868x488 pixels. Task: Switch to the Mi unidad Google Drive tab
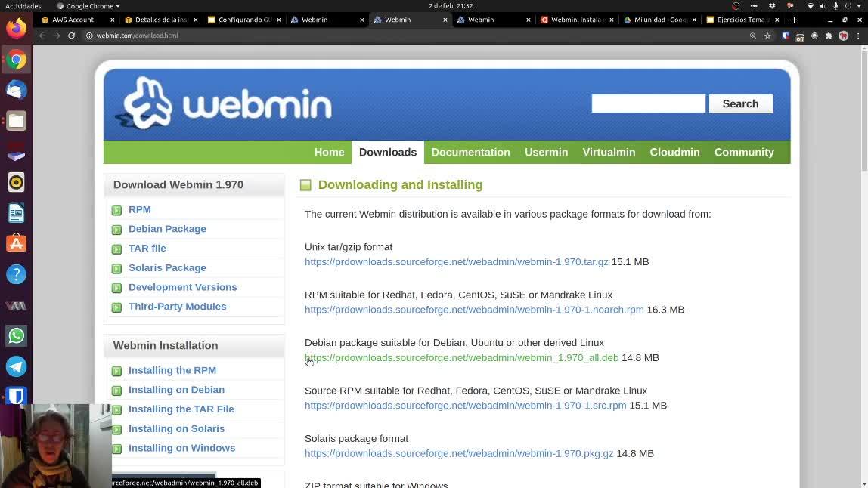660,20
